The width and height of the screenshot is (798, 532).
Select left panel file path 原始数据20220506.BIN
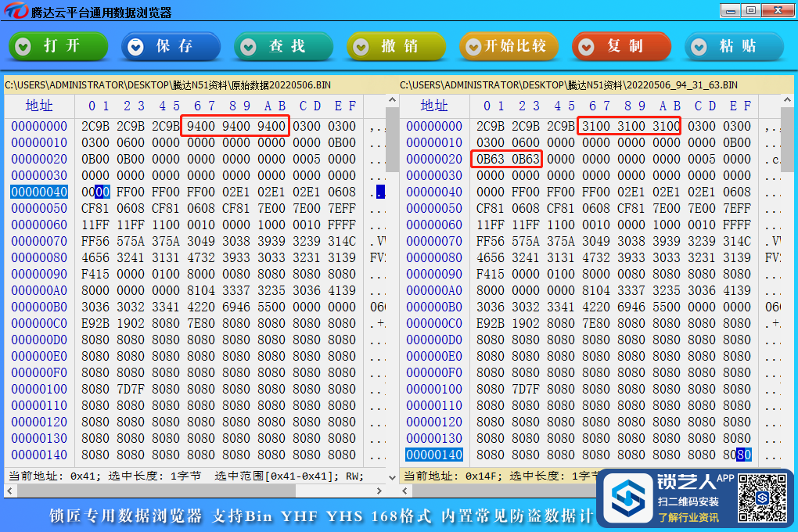[x=168, y=85]
